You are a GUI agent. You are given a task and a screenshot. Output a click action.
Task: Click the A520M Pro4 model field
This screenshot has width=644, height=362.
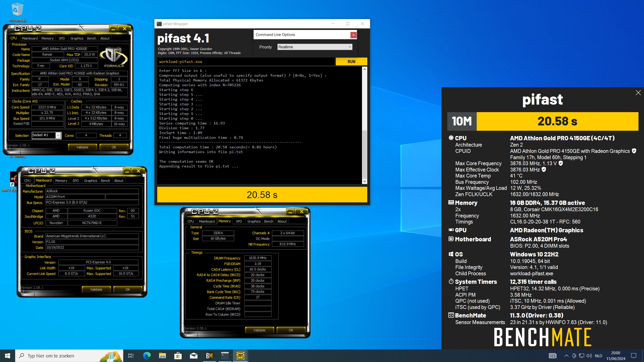[75, 197]
